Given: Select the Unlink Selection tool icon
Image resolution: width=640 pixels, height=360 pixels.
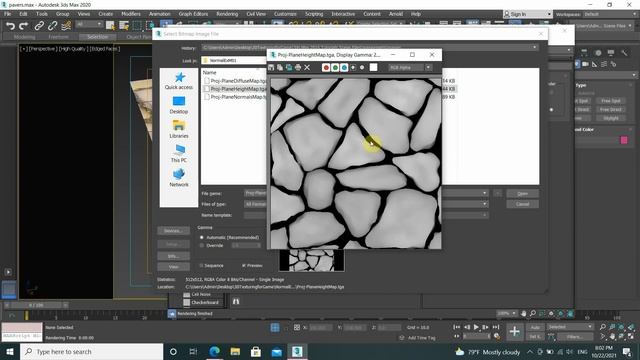Looking at the screenshot, I should coord(52,26).
